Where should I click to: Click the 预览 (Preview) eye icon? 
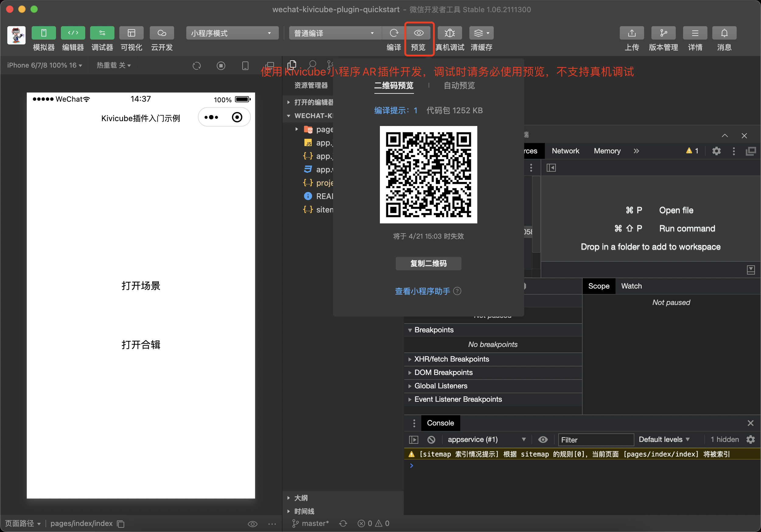[419, 33]
